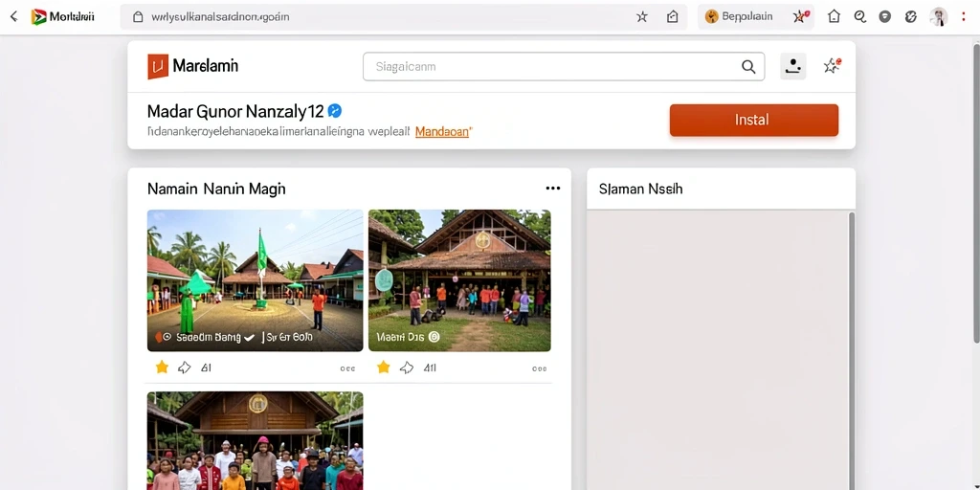980x490 pixels.
Task: Click the browser toolbar search icon
Action: coord(860,17)
